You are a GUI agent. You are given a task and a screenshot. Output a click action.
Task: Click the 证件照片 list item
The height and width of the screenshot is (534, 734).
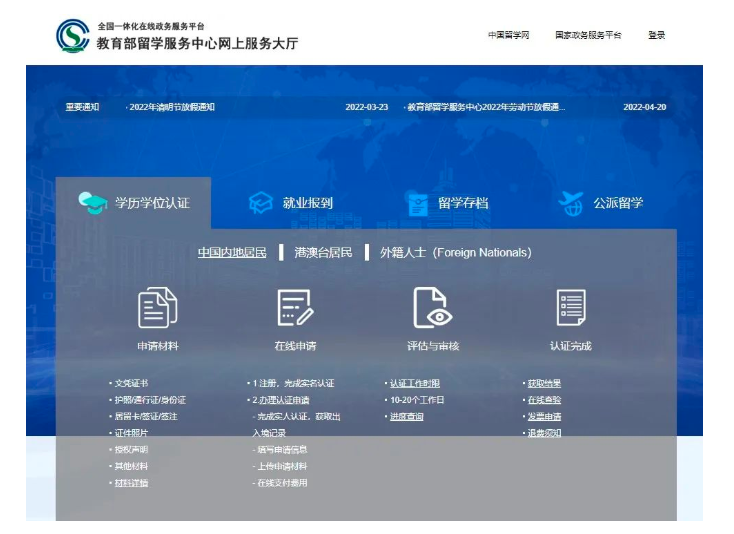point(132,433)
